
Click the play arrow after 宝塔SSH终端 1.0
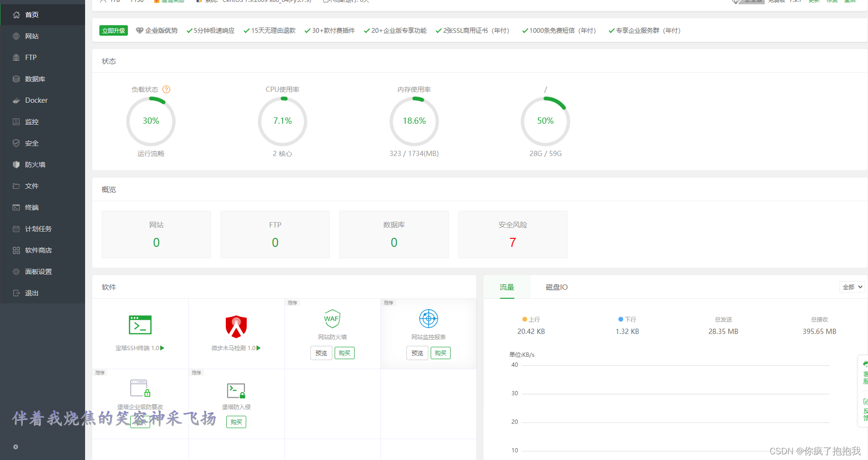click(163, 348)
